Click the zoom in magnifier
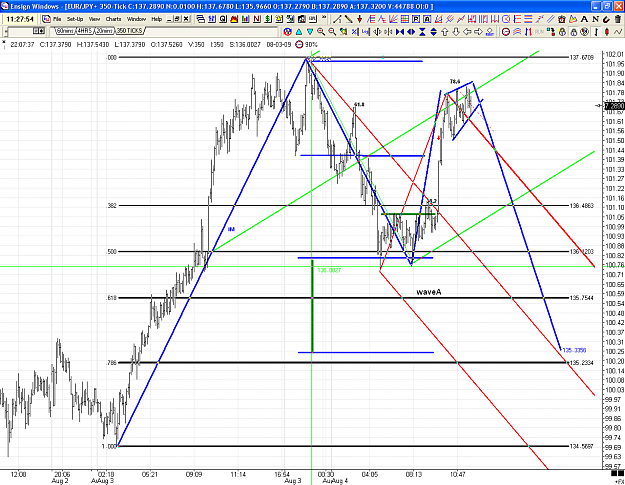This screenshot has width=625, height=485. tap(321, 31)
